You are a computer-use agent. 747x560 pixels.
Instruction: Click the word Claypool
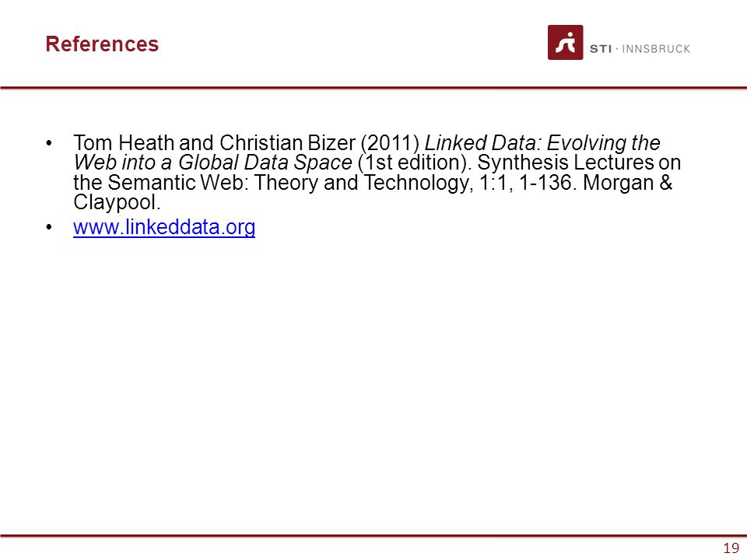[x=117, y=202]
